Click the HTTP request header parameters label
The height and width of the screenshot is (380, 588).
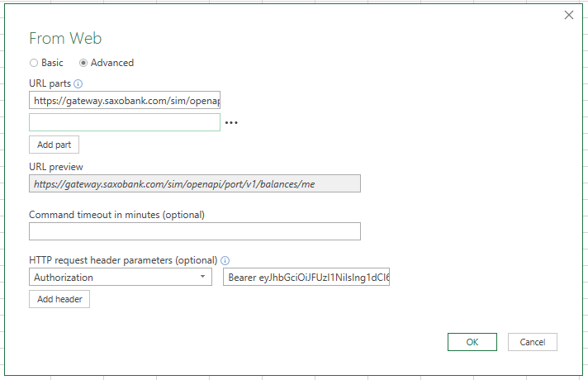123,260
